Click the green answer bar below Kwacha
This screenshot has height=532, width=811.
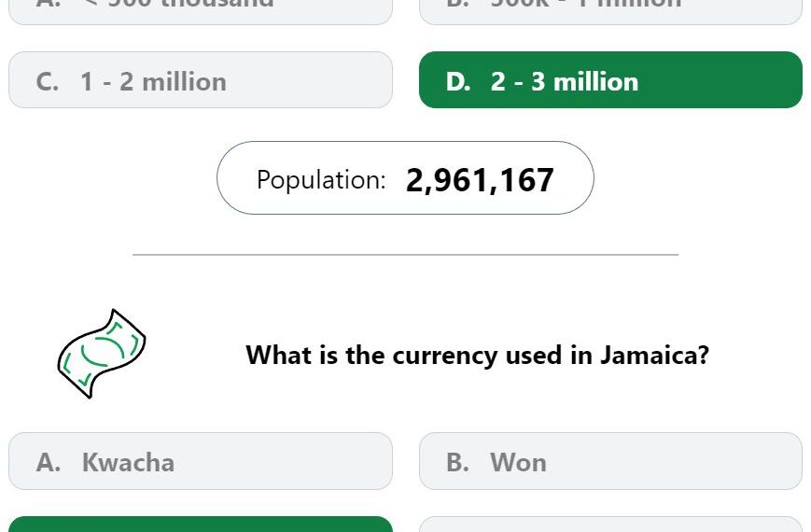(201, 525)
